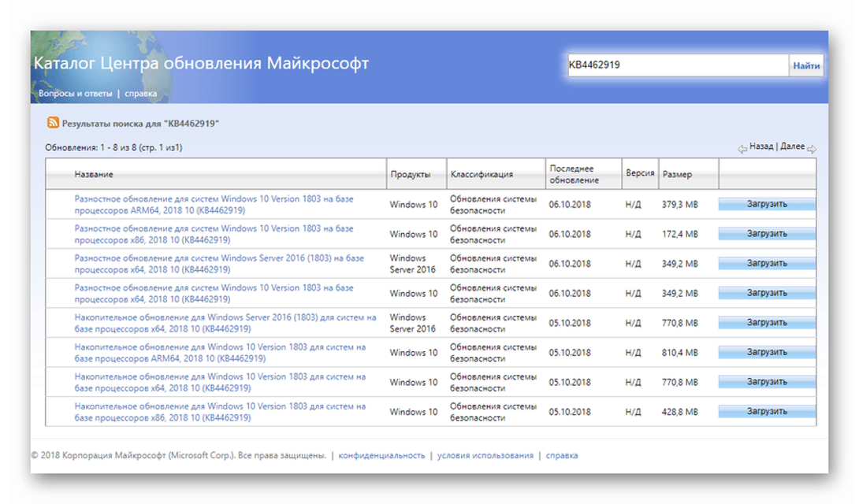Click Загрузить for the 810,4 MB update
Screen dimensions: 859x504
767,352
